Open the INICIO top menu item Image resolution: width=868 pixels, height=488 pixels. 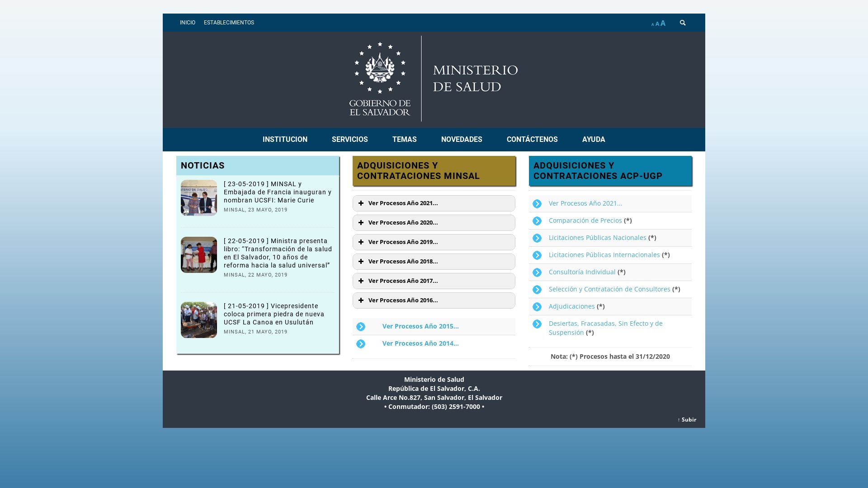click(188, 23)
